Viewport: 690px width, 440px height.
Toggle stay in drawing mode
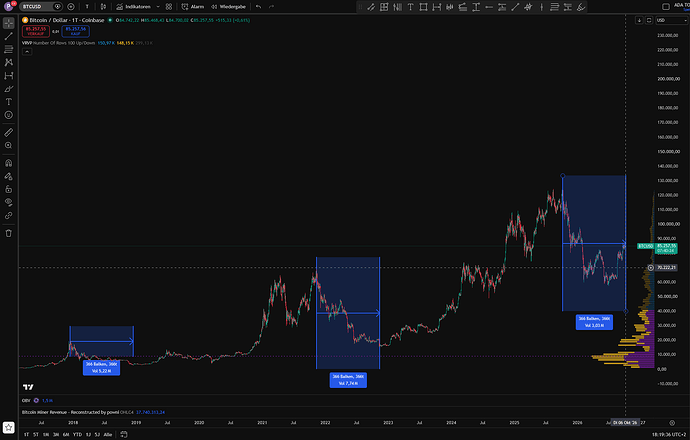8,176
